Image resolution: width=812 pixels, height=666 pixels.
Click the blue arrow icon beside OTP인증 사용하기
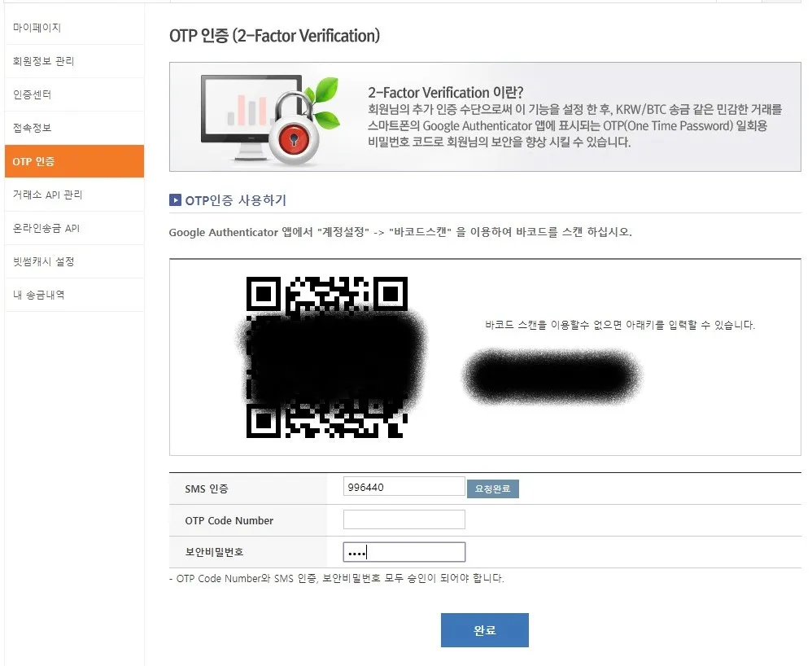tap(175, 200)
